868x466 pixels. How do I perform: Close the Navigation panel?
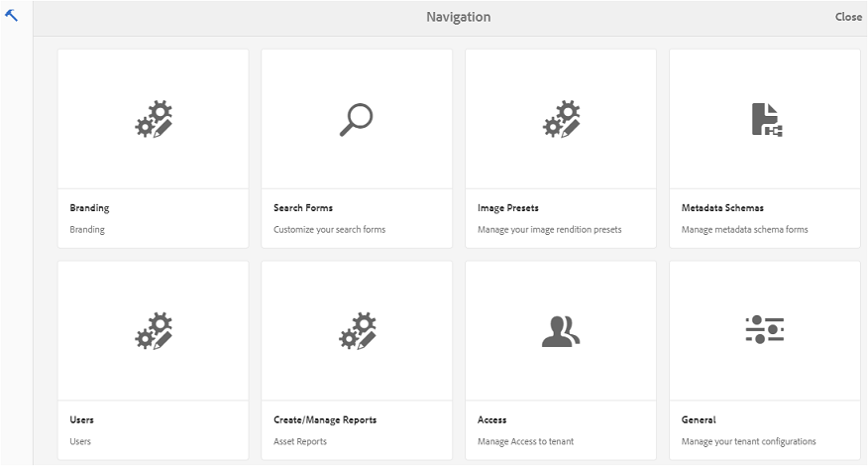tap(848, 17)
